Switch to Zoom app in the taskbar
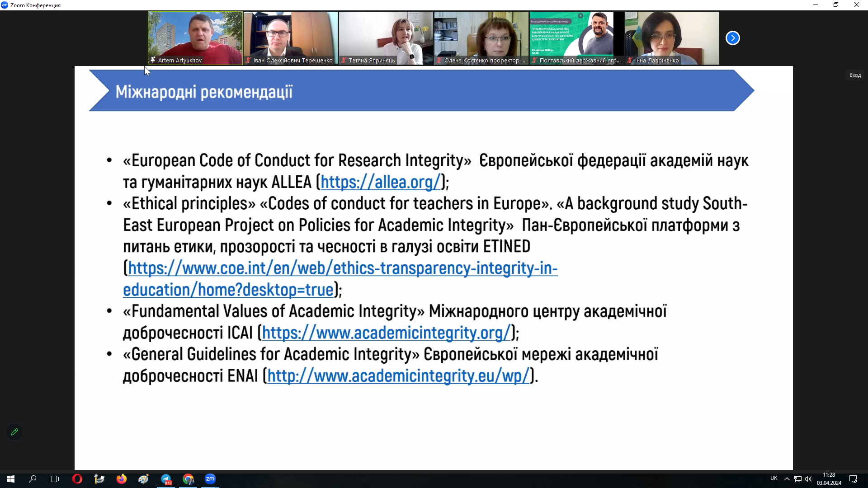868x488 pixels. coord(210,479)
